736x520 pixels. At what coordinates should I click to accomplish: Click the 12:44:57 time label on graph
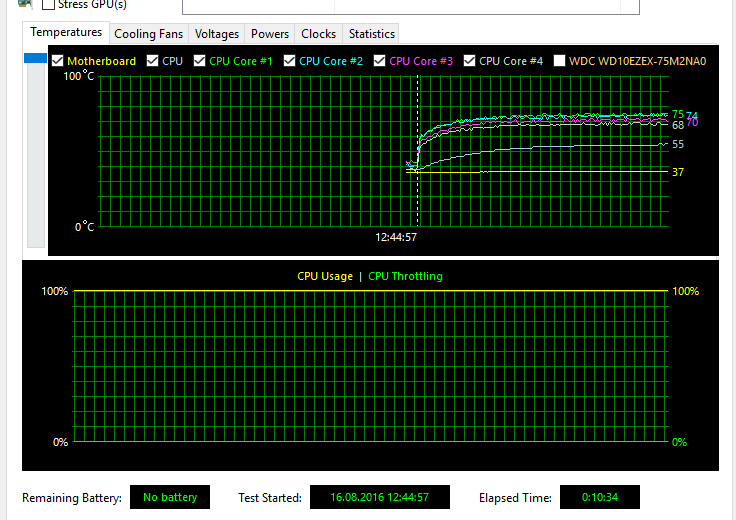396,237
